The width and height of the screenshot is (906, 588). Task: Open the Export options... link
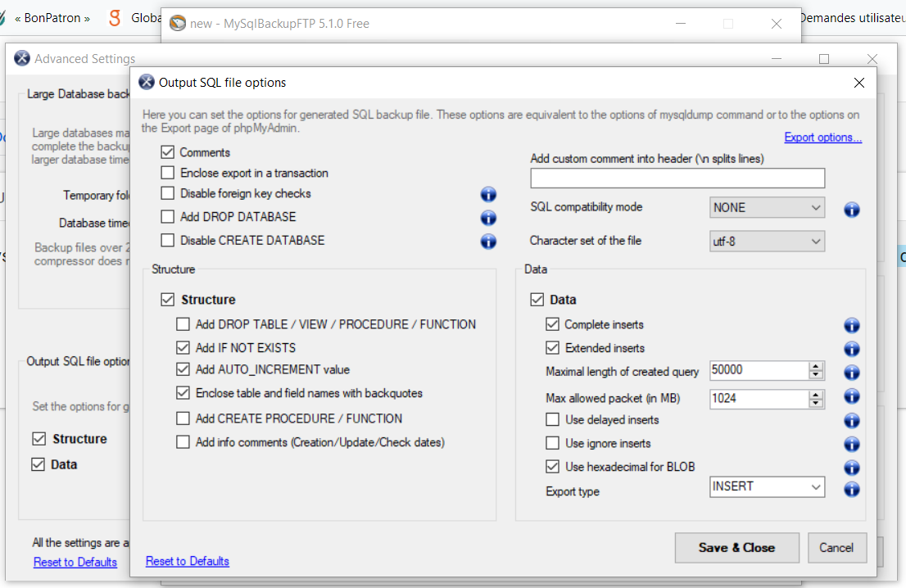coord(822,138)
